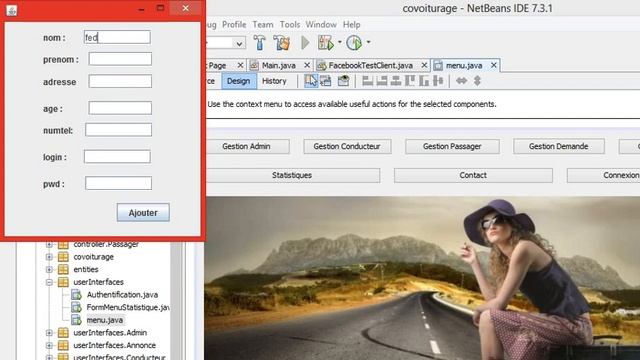Select the menu.java editor tab
The height and width of the screenshot is (360, 640).
pos(464,65)
